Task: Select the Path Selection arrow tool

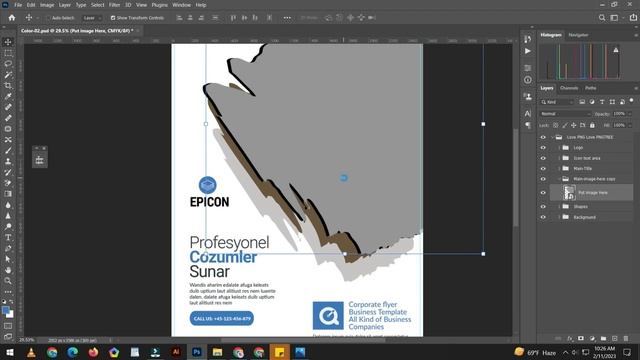Action: point(8,259)
